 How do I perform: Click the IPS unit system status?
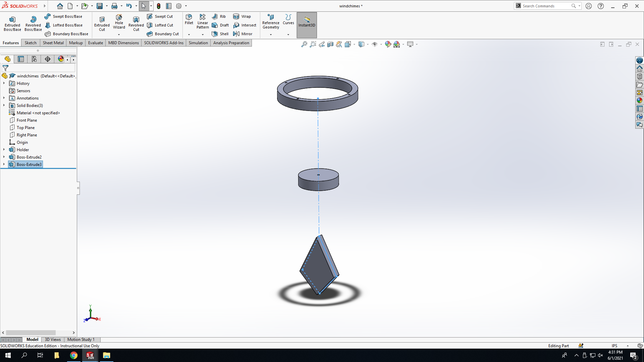[x=614, y=346]
